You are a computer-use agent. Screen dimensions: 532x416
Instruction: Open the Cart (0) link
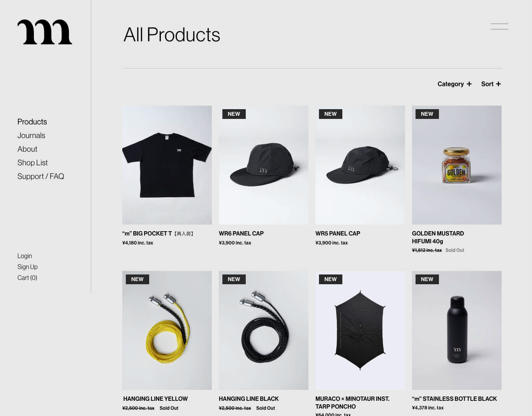(27, 278)
